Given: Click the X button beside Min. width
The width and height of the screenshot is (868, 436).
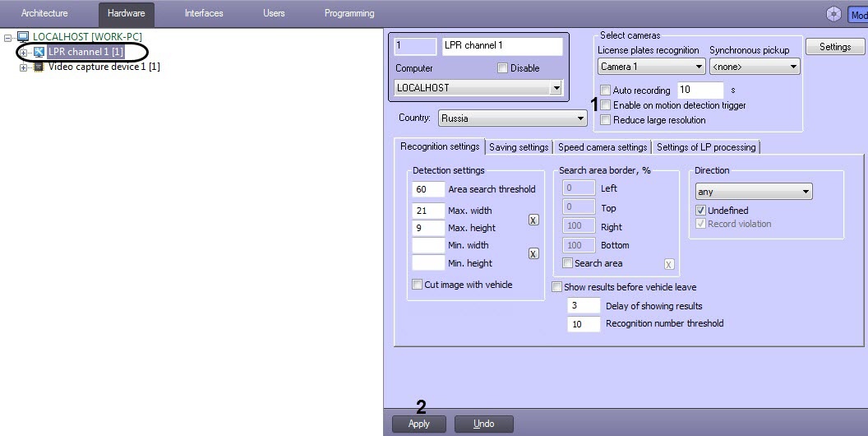Looking at the screenshot, I should (533, 254).
